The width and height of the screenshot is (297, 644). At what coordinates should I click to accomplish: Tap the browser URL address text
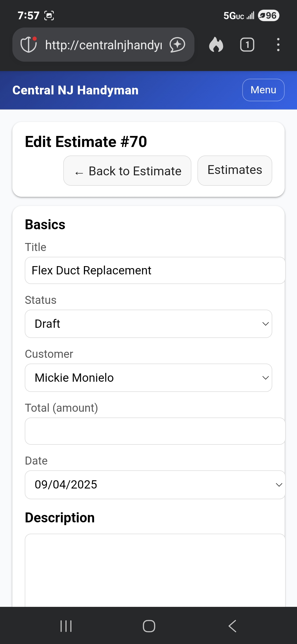(104, 45)
